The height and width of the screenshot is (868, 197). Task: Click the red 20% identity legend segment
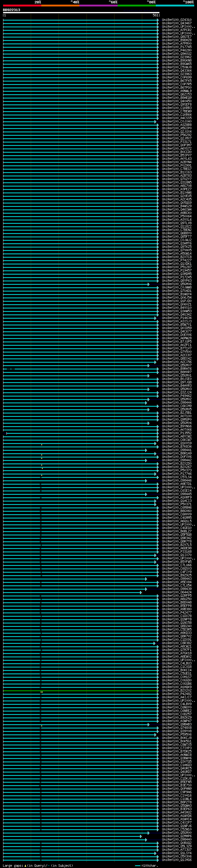[x=22, y=6]
